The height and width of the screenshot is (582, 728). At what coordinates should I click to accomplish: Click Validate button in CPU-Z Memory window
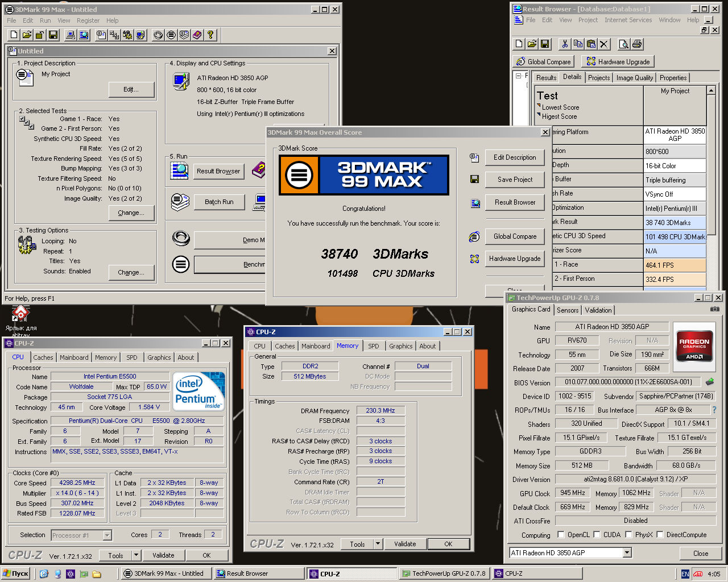[x=405, y=544]
